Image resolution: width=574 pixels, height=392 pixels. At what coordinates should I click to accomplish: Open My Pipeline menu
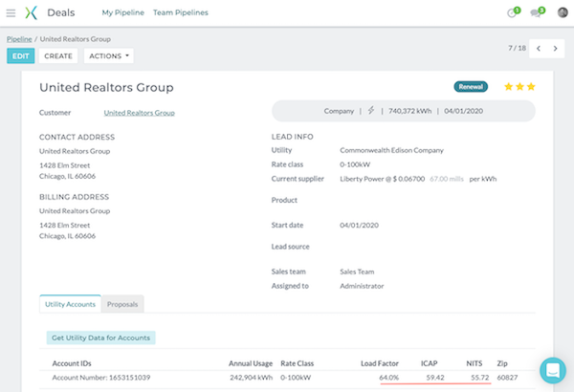[x=123, y=12]
